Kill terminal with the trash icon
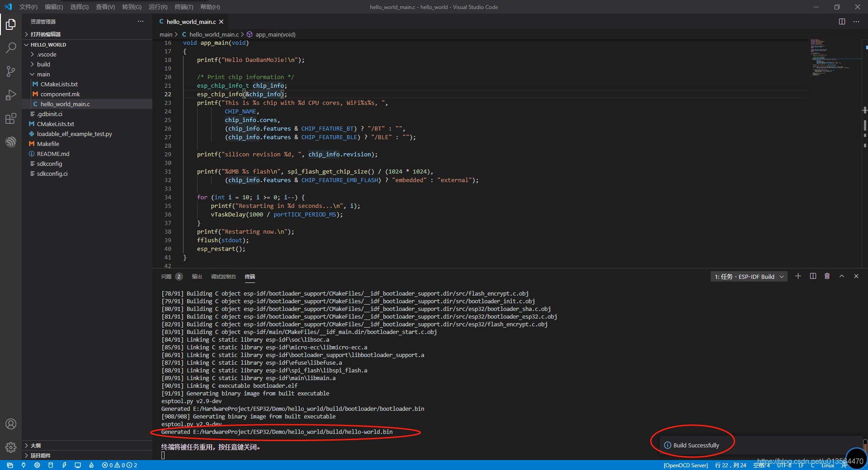The width and height of the screenshot is (868, 470). 827,276
